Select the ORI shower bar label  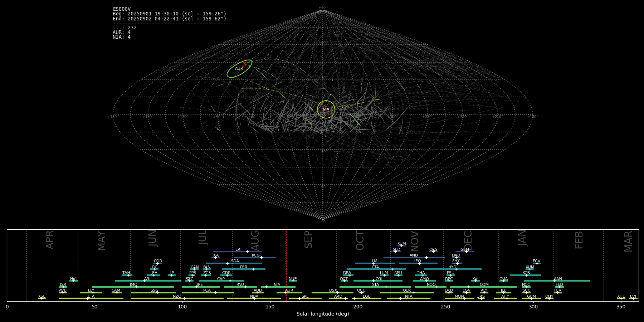click(x=379, y=279)
